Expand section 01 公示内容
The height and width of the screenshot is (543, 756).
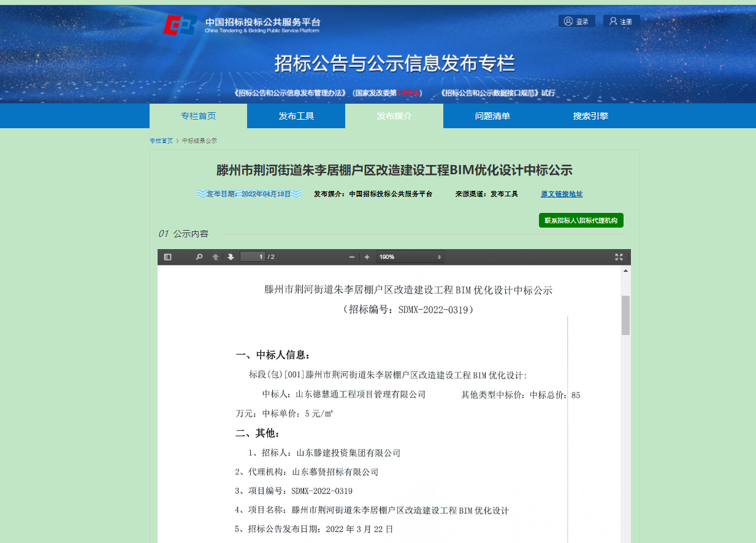point(183,233)
